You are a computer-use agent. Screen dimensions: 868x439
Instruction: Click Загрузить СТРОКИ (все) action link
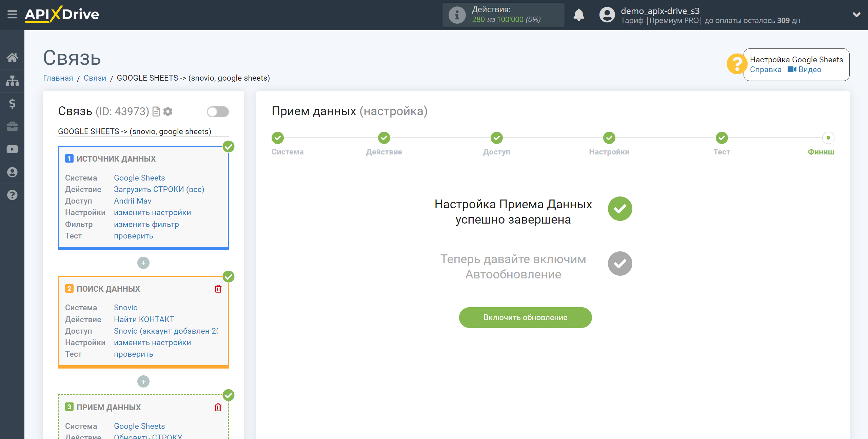[x=159, y=189]
